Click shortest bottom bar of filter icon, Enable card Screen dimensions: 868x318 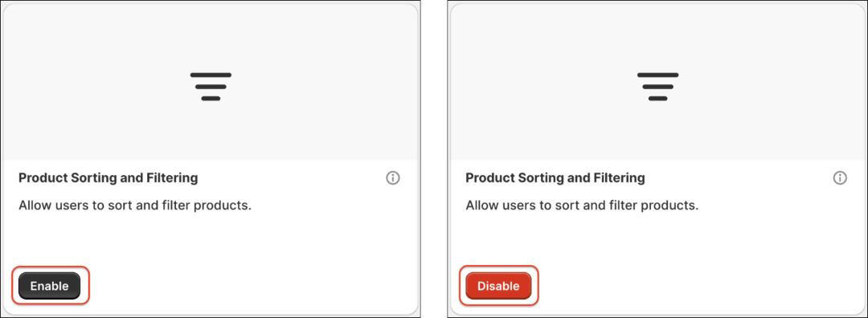211,99
